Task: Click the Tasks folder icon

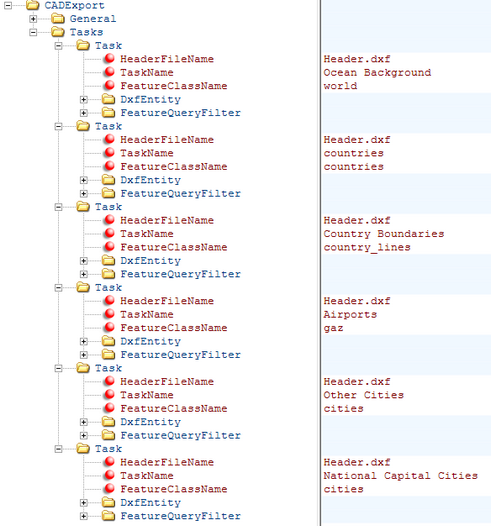Action: click(58, 32)
